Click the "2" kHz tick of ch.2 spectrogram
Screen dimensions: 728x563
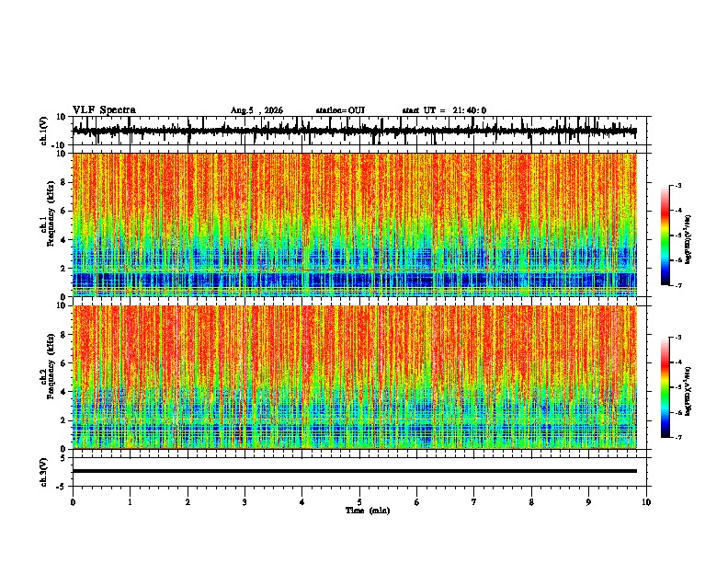(x=63, y=420)
